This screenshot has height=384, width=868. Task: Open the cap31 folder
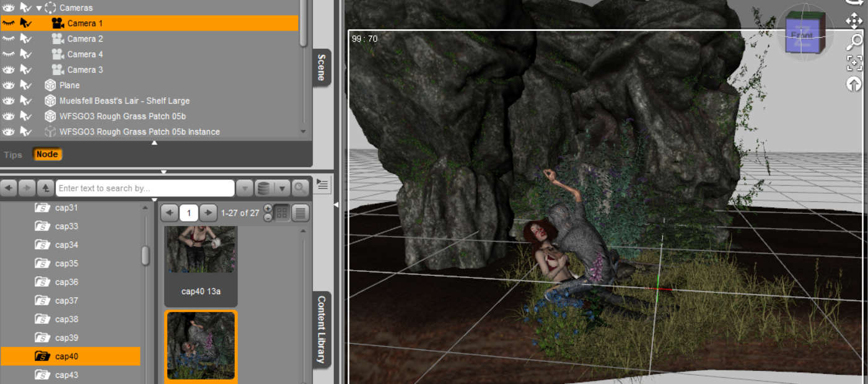pyautogui.click(x=66, y=208)
